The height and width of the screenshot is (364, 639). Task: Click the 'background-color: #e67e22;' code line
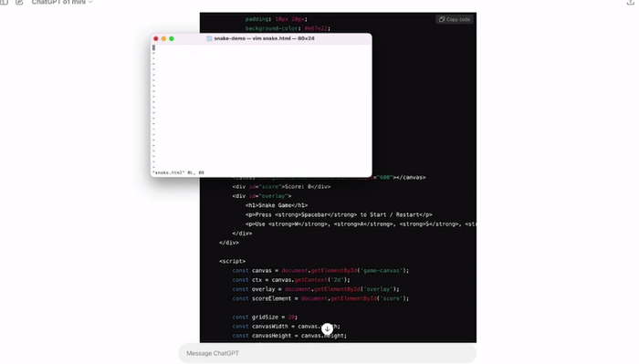pos(288,28)
